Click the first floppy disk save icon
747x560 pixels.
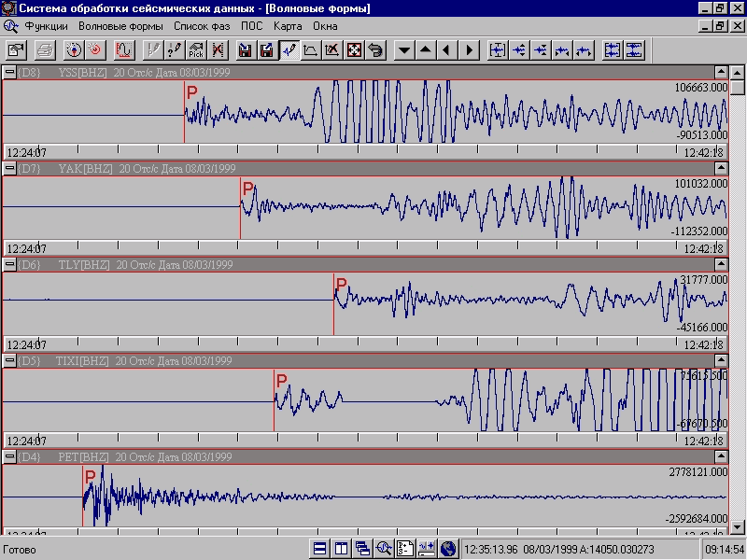245,49
